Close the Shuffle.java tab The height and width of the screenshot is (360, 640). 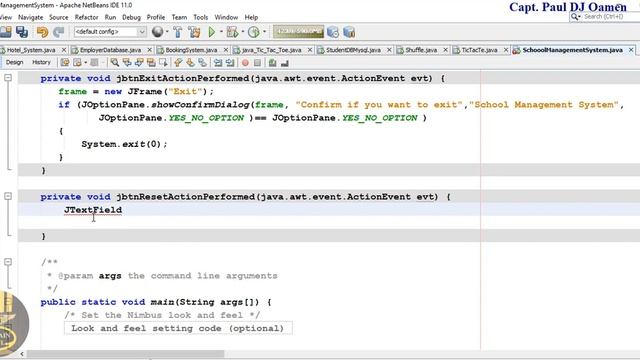(x=445, y=50)
